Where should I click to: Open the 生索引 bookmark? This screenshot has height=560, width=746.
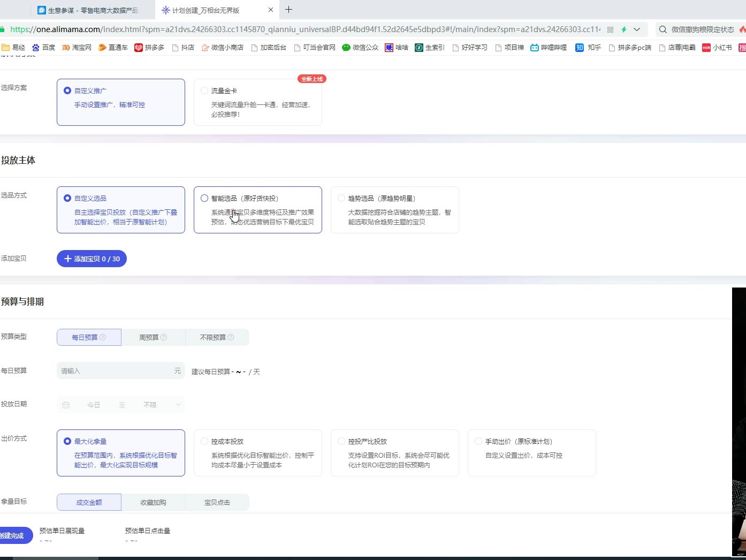coord(430,48)
